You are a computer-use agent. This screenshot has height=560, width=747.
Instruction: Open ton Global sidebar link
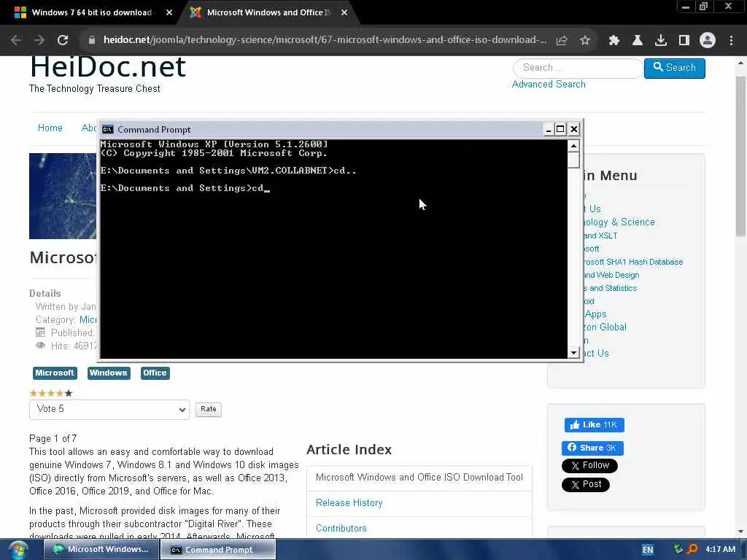point(605,327)
